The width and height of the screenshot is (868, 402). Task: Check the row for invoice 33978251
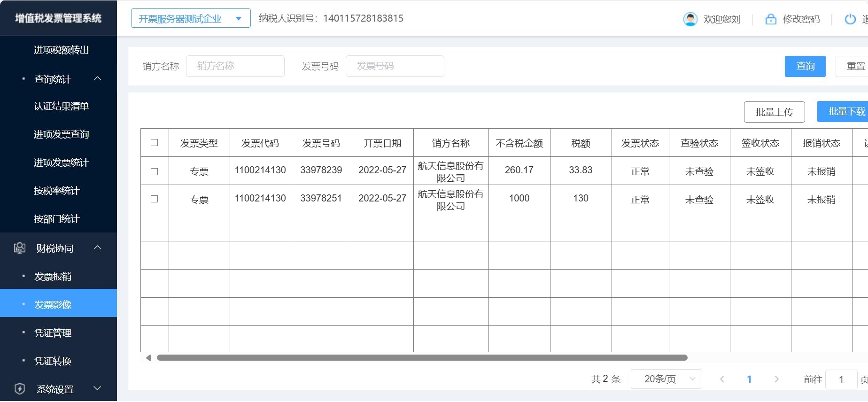(x=154, y=199)
